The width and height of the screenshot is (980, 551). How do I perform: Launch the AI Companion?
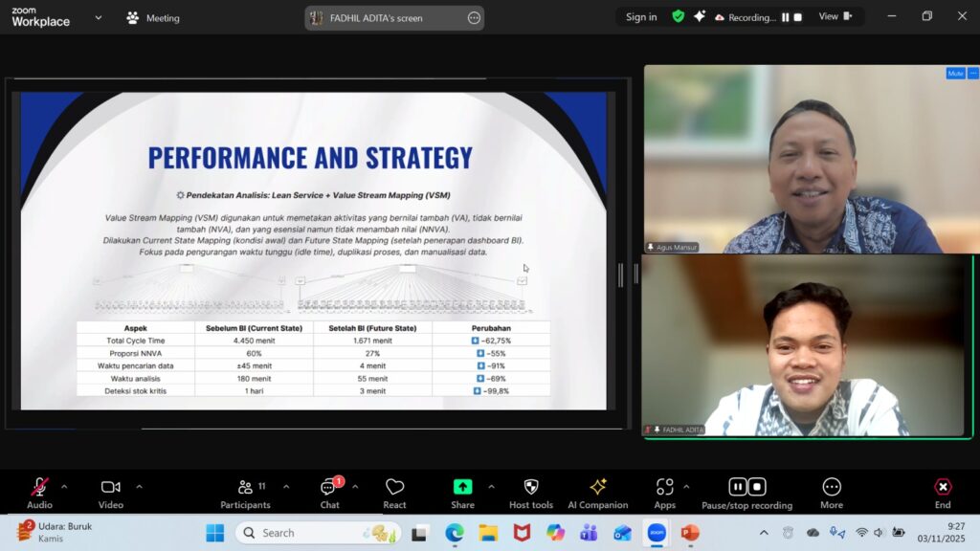point(598,488)
